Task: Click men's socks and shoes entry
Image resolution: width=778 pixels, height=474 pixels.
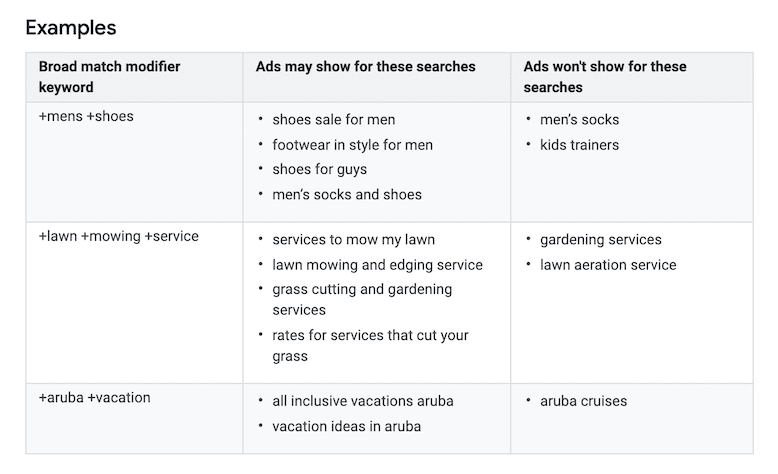Action: [x=347, y=195]
